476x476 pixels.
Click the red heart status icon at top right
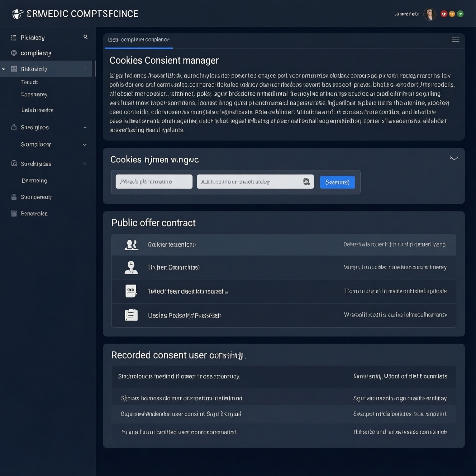coord(444,14)
